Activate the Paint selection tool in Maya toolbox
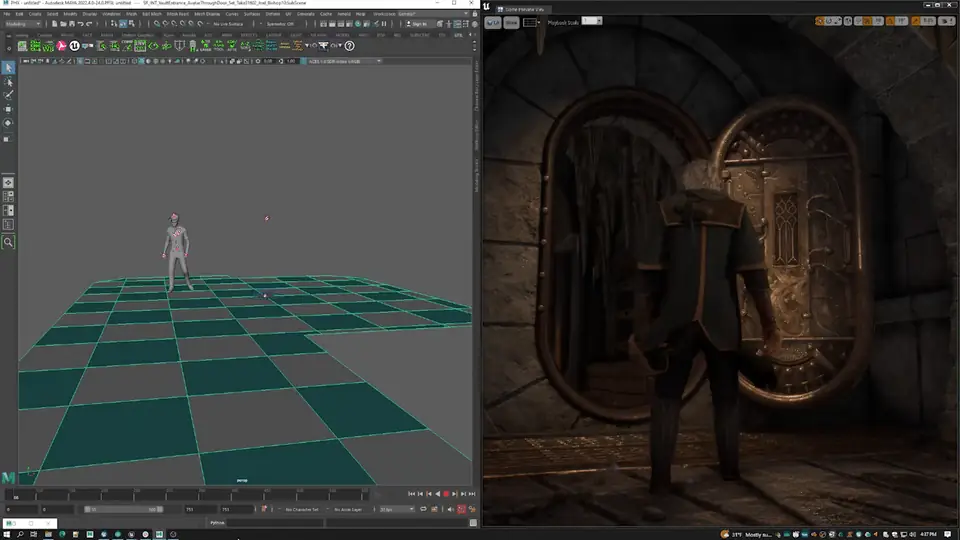 click(x=8, y=95)
